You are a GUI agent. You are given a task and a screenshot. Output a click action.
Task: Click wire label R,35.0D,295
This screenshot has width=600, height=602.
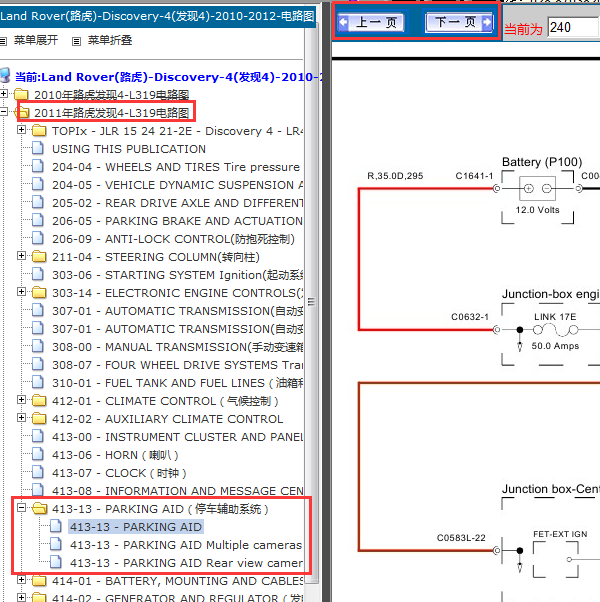[x=395, y=176]
